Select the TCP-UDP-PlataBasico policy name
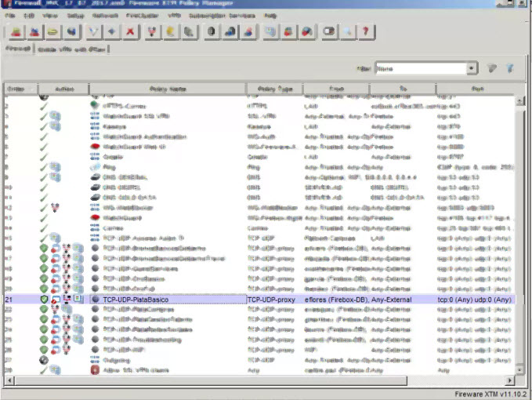 (x=136, y=300)
